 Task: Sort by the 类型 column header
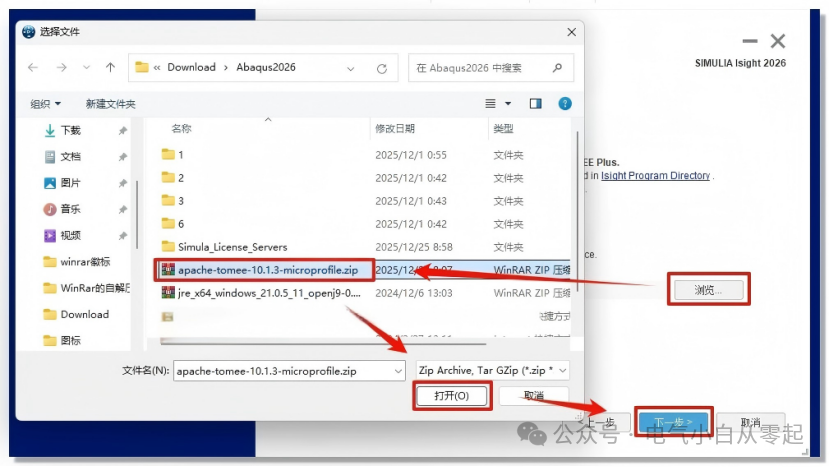tap(503, 128)
